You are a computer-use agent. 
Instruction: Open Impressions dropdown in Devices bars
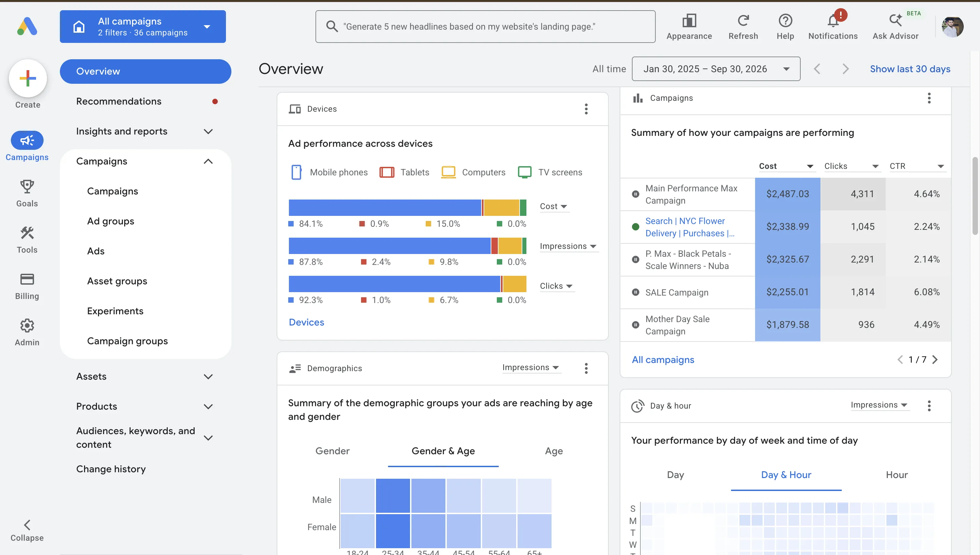pos(569,246)
